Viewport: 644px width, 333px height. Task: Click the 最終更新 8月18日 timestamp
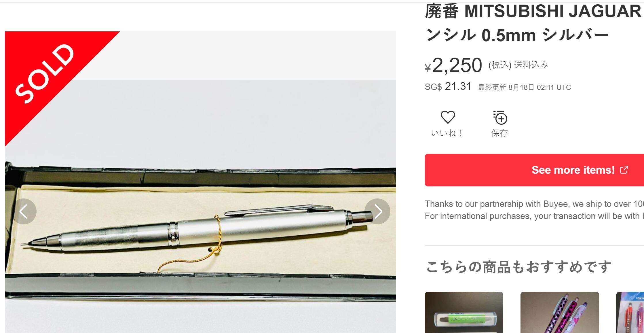tap(524, 87)
